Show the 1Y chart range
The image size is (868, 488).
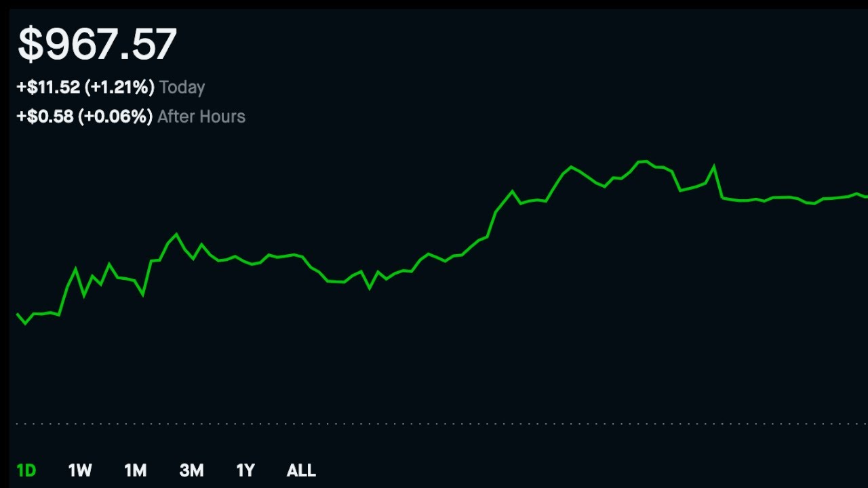tap(245, 470)
